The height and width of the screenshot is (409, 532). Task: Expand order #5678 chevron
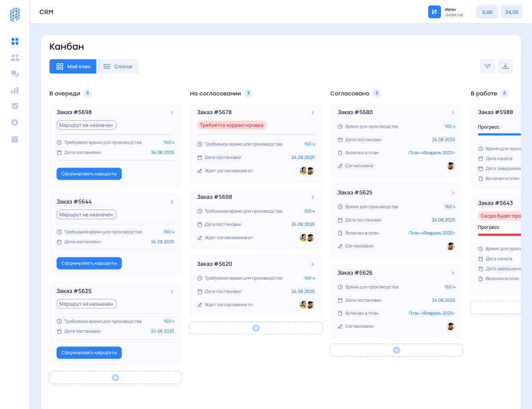tap(313, 112)
